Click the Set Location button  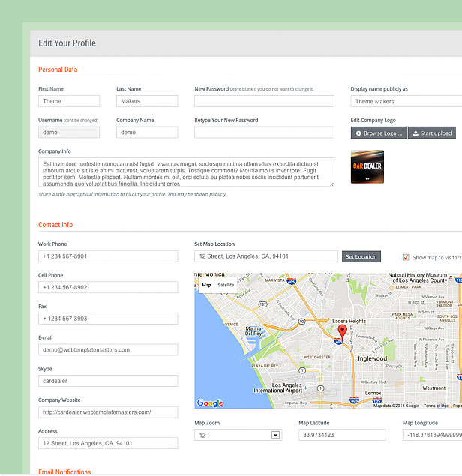click(x=361, y=256)
